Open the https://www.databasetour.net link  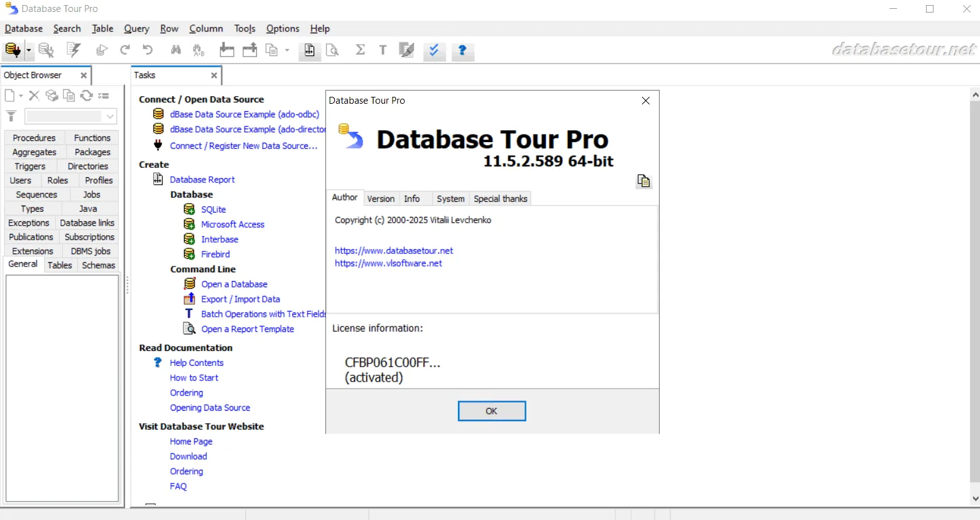click(394, 250)
